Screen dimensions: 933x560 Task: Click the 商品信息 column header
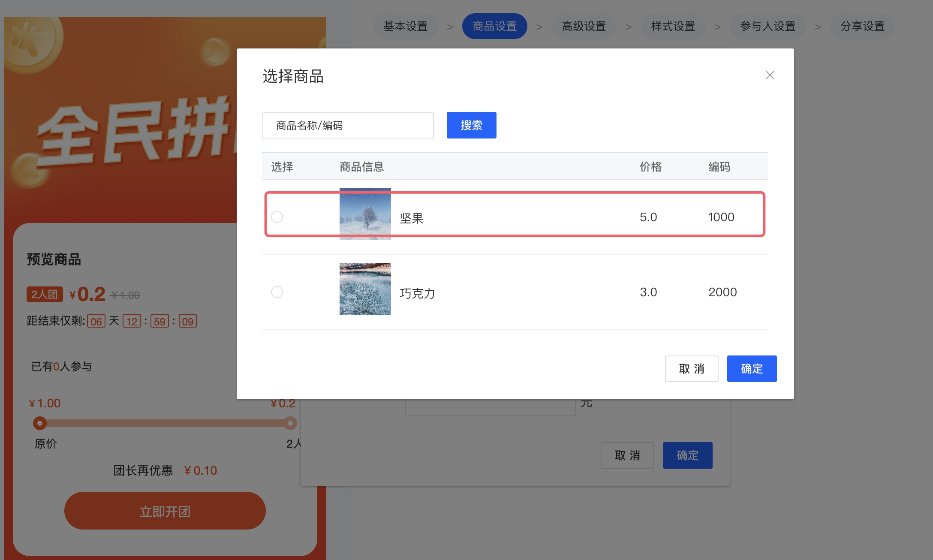[x=361, y=167]
